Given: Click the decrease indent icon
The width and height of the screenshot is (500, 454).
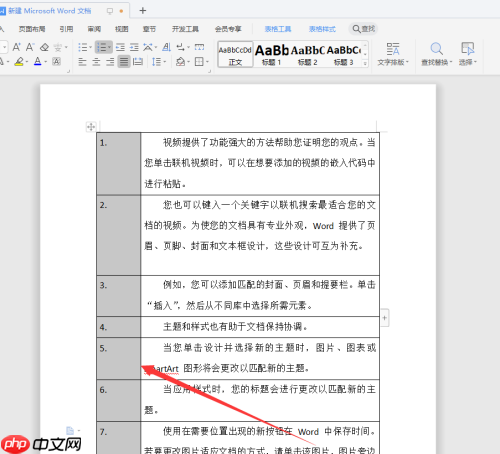Looking at the screenshot, I should (x=120, y=47).
